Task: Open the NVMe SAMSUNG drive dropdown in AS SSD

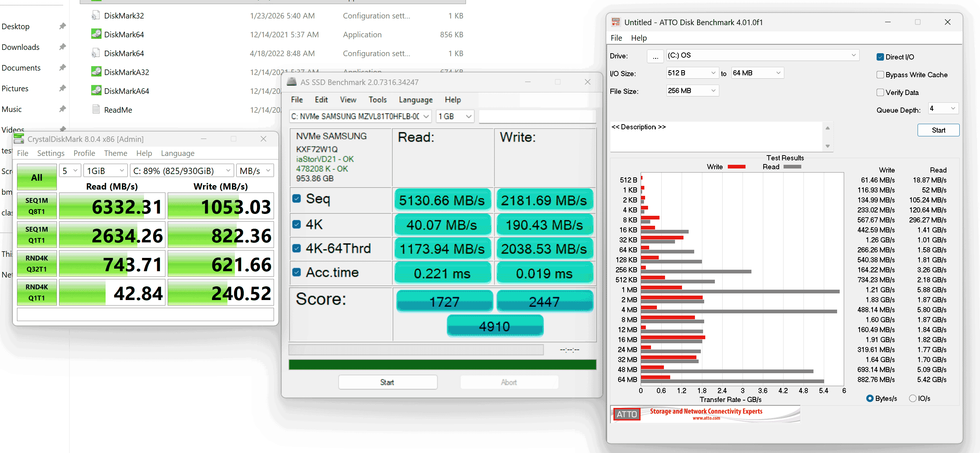Action: [x=360, y=116]
